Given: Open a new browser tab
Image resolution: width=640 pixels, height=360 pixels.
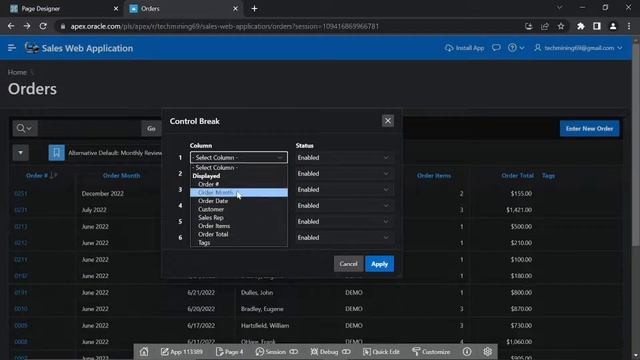Looking at the screenshot, I should click(x=254, y=9).
